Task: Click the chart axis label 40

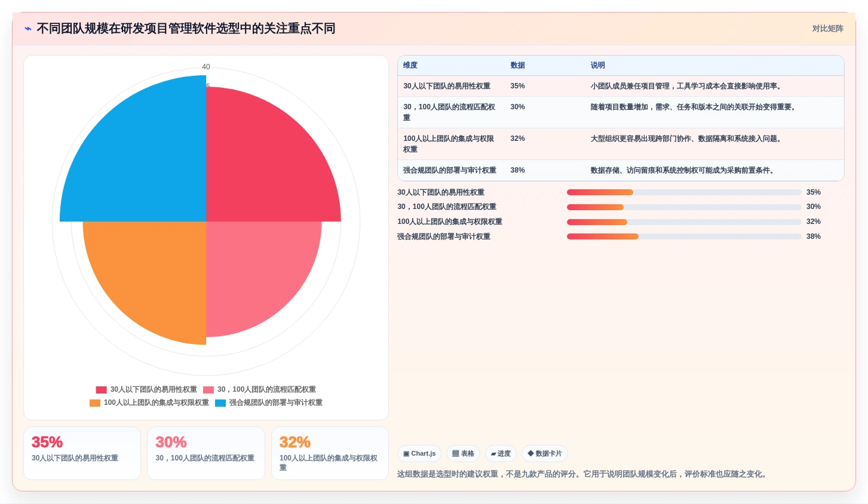Action: [206, 67]
